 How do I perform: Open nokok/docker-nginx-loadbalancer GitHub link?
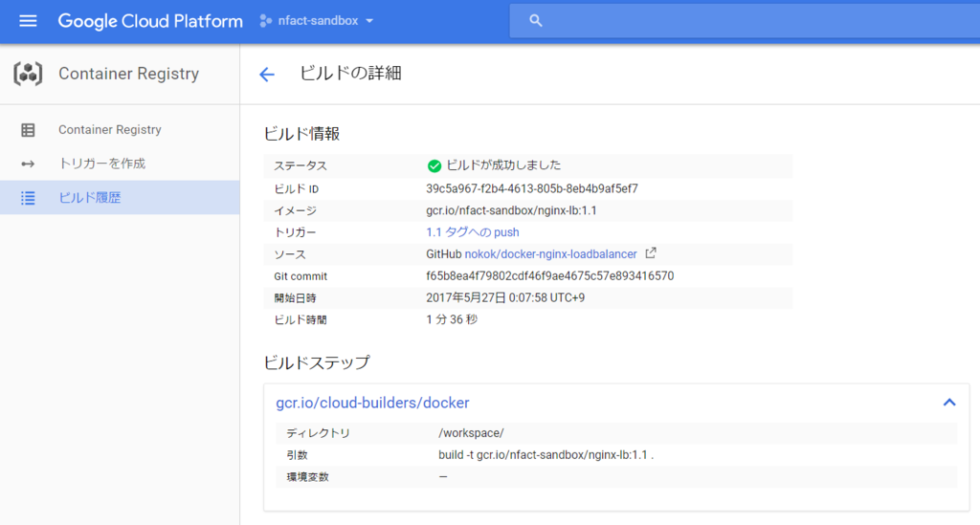(x=550, y=254)
